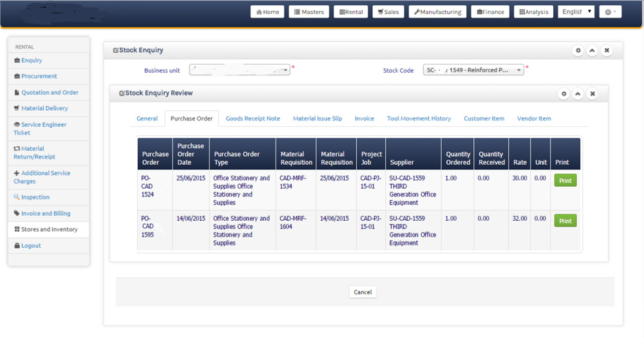Switch to the Tool Movement History tab
Viewport: 644px width, 338px height.
tap(419, 118)
